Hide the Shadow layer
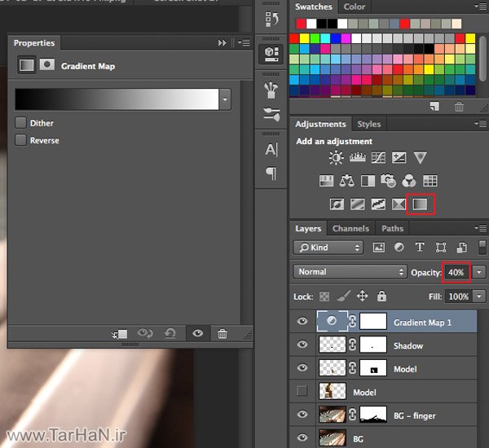Image resolution: width=489 pixels, height=448 pixels. coord(302,345)
